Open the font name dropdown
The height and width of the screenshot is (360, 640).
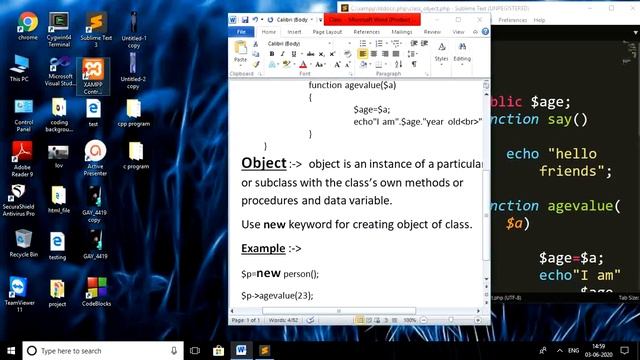point(330,43)
